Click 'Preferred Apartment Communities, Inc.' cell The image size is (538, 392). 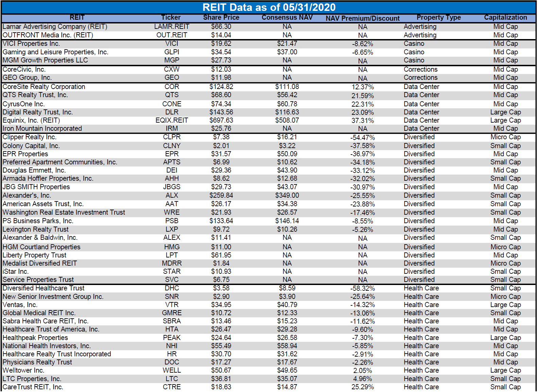pos(60,162)
